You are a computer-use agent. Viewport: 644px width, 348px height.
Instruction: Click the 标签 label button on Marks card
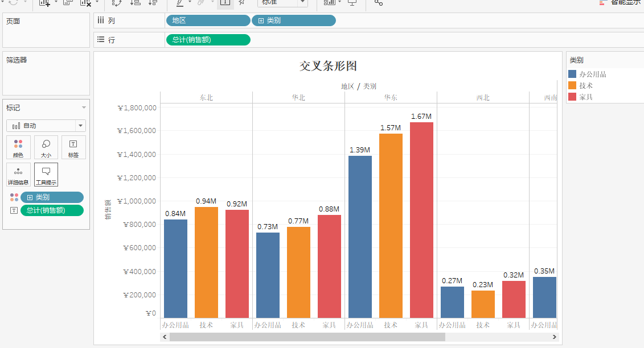point(73,147)
